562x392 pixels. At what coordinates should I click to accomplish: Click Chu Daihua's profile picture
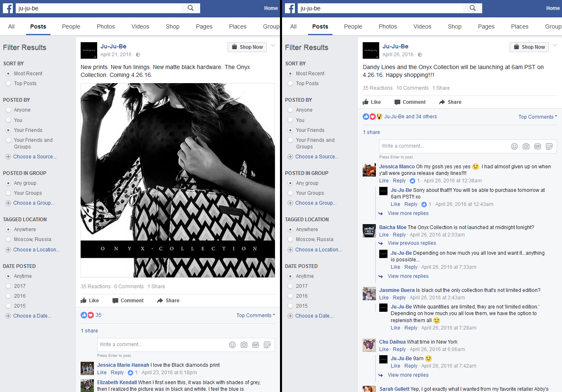coord(369,345)
